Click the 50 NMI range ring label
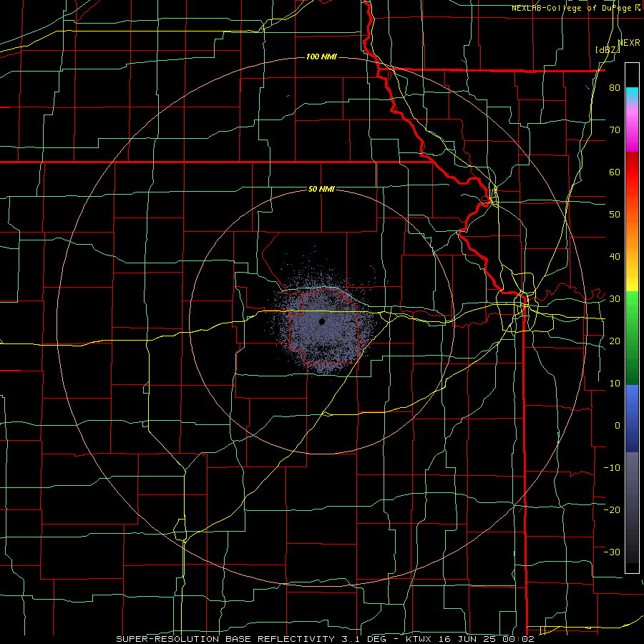The height and width of the screenshot is (644, 644). 321,189
